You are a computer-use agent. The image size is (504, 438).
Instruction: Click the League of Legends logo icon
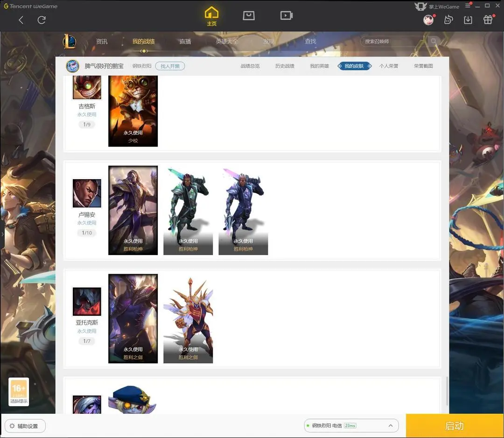[x=69, y=42]
